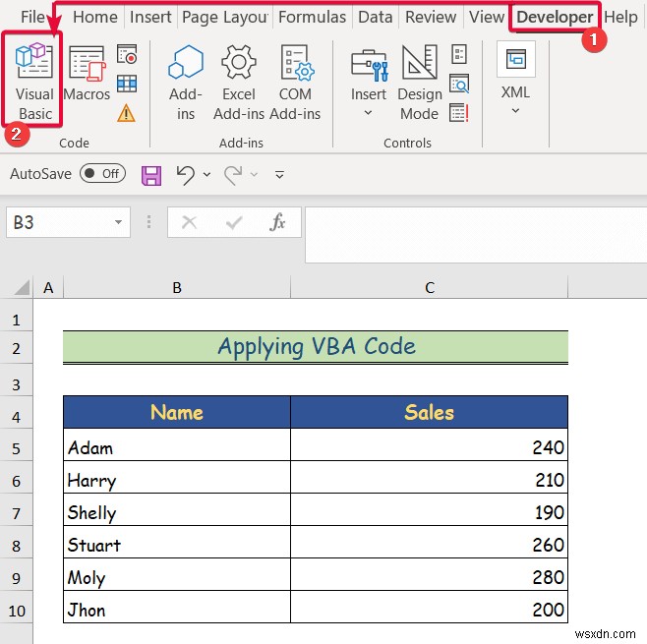Open the Help tab

click(621, 17)
